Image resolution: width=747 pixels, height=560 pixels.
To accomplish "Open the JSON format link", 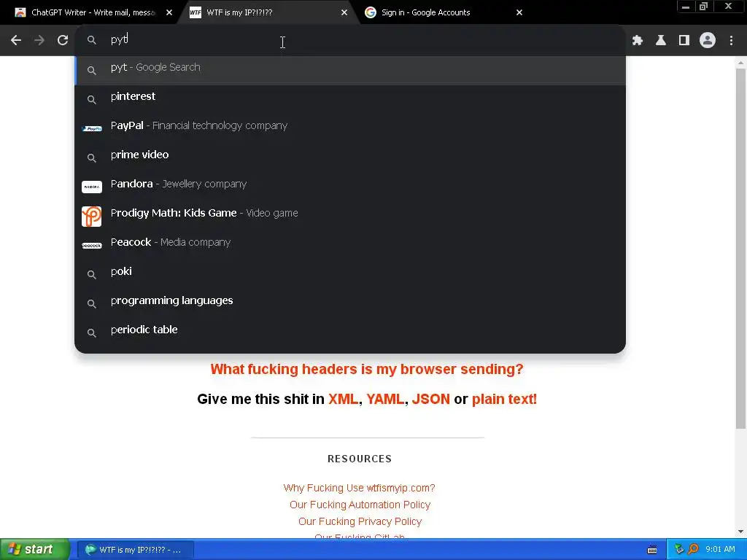I will point(430,399).
